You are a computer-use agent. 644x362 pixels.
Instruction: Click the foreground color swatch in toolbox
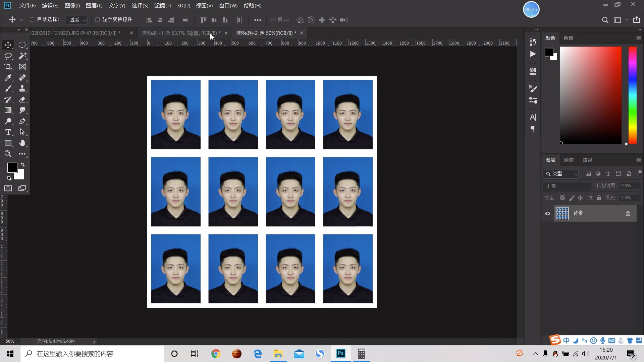pyautogui.click(x=12, y=167)
